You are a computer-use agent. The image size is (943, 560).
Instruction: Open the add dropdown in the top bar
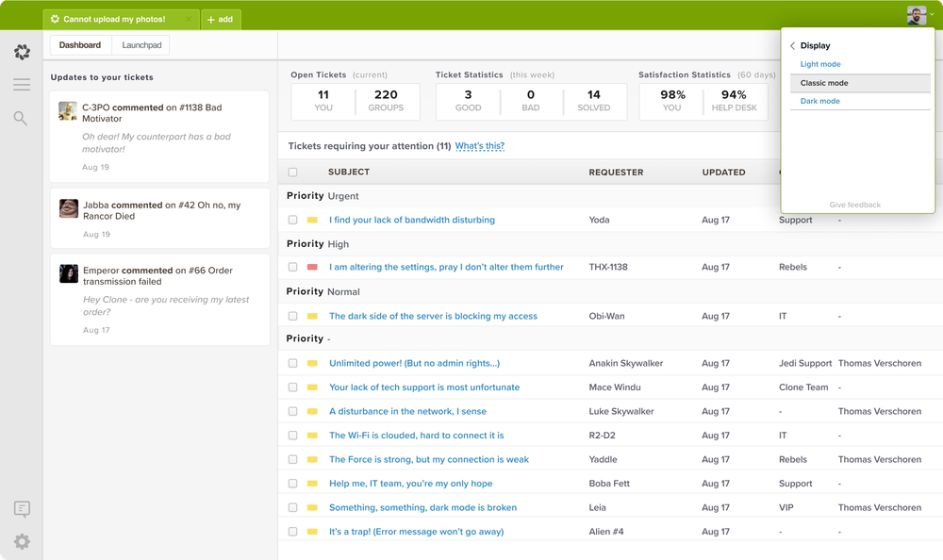[221, 18]
